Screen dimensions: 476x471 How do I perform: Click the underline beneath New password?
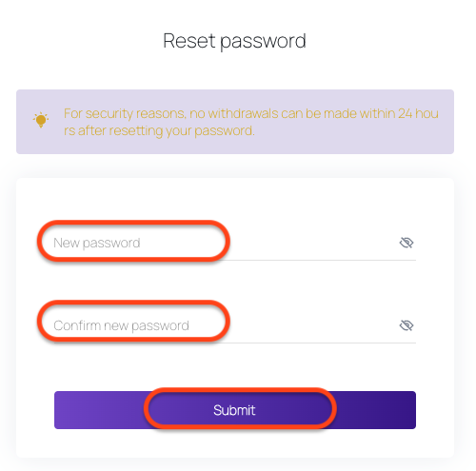coord(235,260)
